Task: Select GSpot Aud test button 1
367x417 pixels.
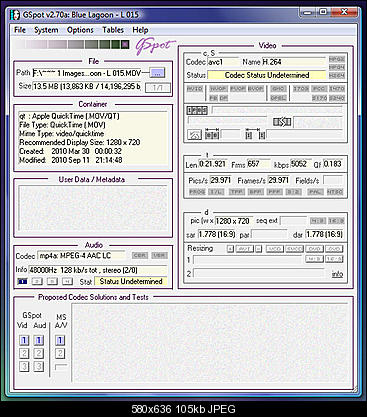Action: click(x=39, y=340)
